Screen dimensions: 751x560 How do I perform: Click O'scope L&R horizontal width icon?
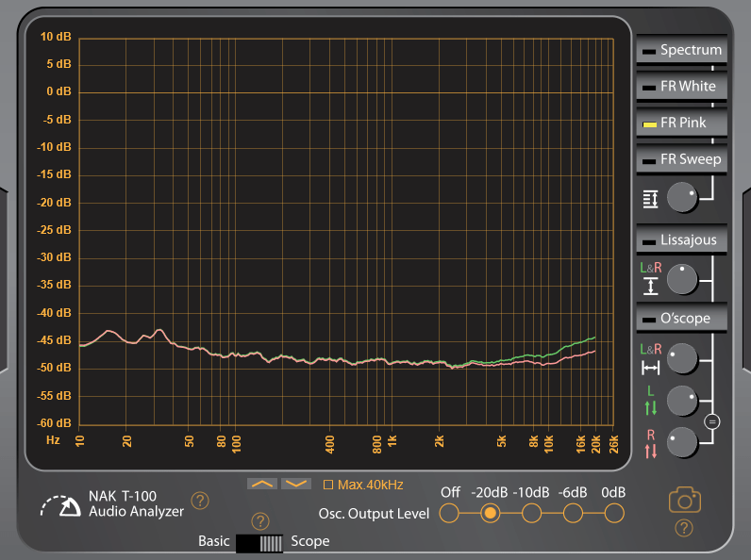click(650, 368)
